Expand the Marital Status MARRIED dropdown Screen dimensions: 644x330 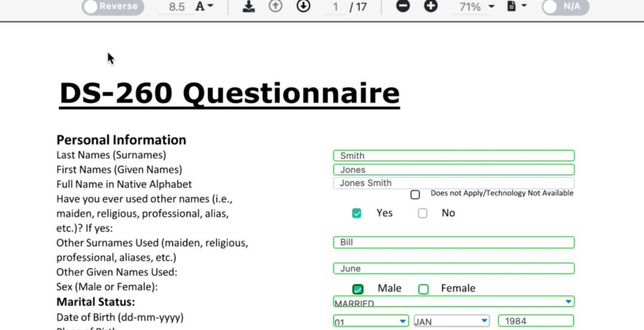click(x=567, y=301)
